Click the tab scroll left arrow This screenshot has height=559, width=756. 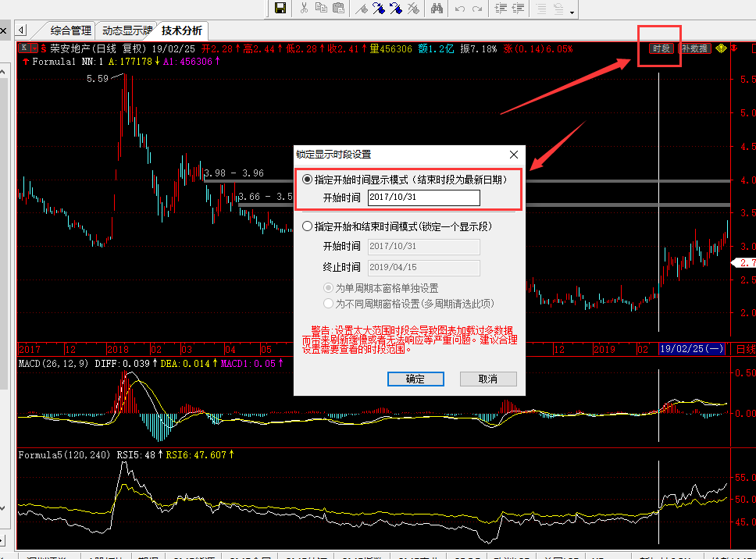[21, 30]
